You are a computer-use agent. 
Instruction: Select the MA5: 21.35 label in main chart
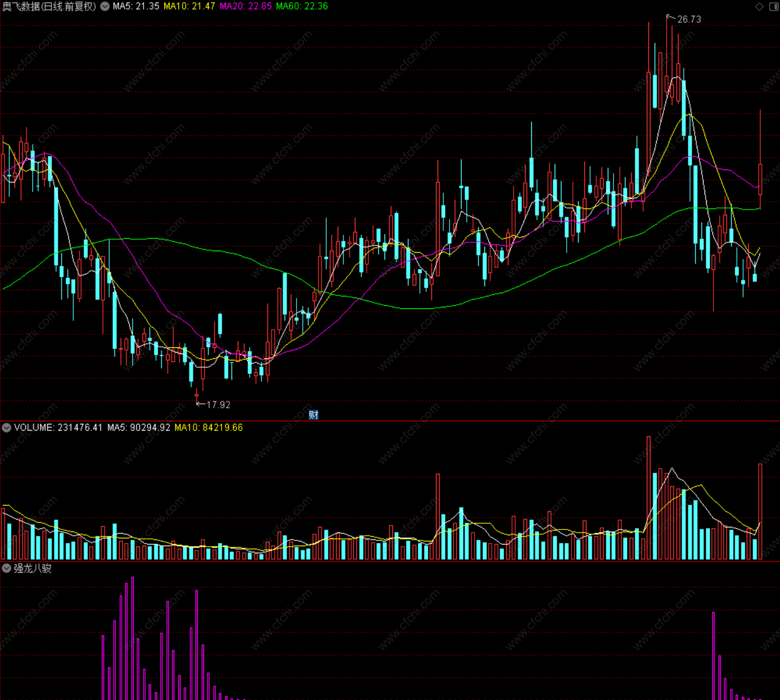(x=136, y=6)
